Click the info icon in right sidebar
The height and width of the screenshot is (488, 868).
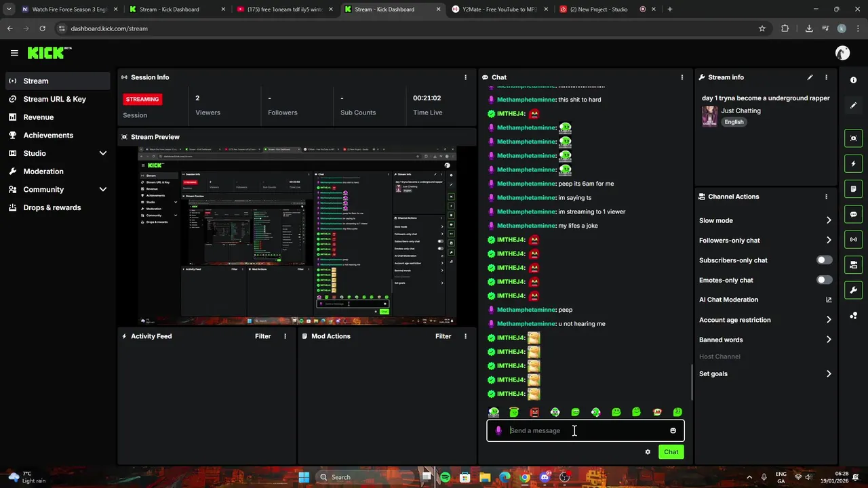point(853,80)
